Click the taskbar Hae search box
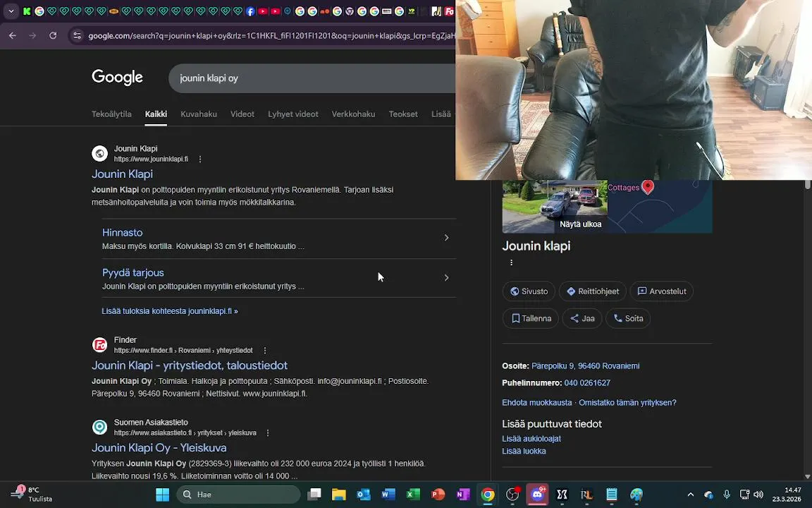The height and width of the screenshot is (508, 812). point(238,495)
